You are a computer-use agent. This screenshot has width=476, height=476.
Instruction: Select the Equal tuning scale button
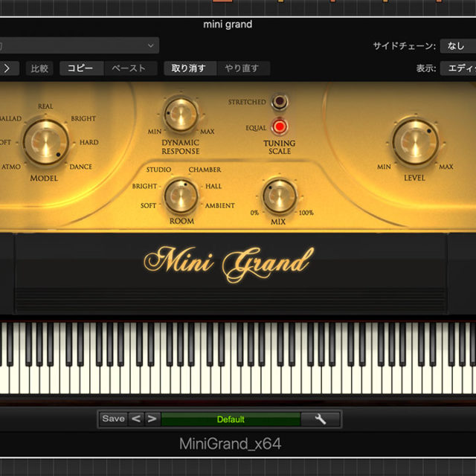(x=280, y=126)
